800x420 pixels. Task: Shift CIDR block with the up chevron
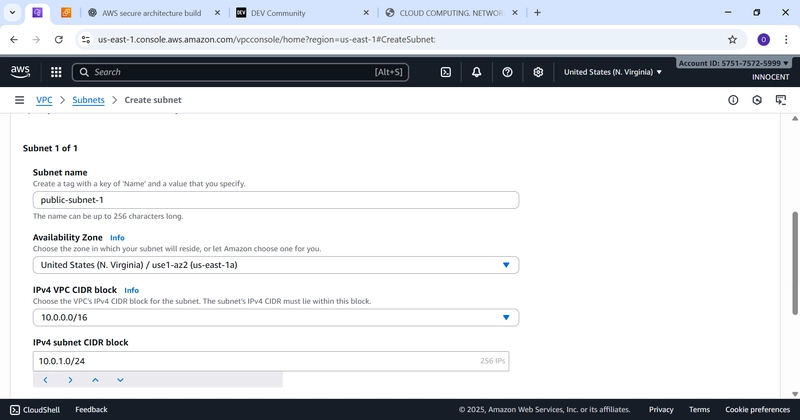coord(95,380)
